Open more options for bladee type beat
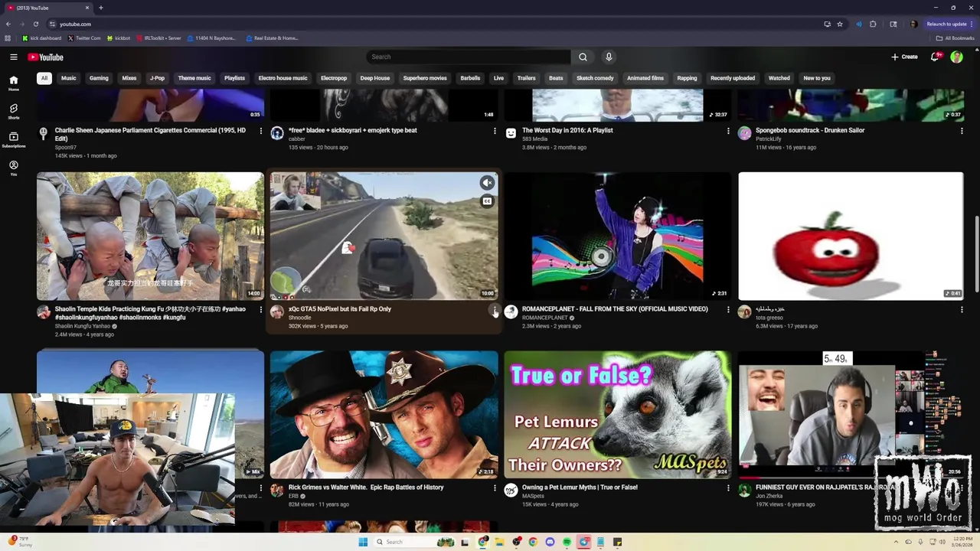The image size is (980, 551). [x=495, y=131]
